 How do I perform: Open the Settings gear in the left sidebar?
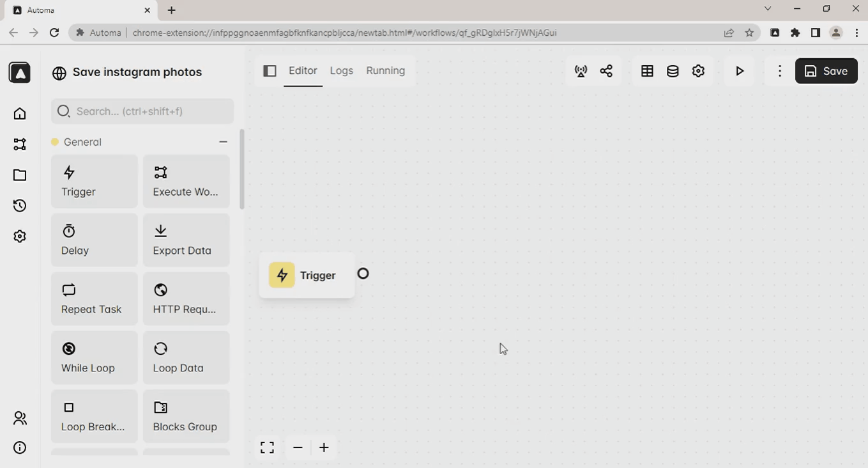[20, 237]
